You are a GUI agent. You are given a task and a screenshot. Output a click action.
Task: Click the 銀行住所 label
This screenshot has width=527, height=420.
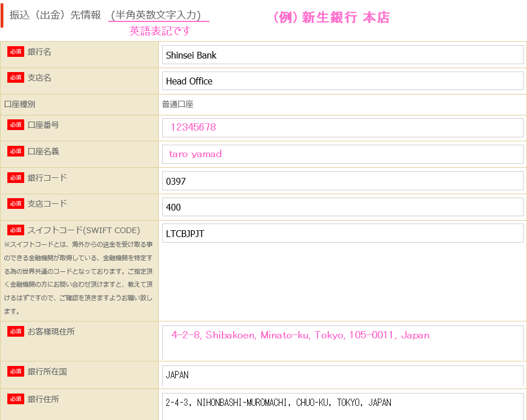43,399
